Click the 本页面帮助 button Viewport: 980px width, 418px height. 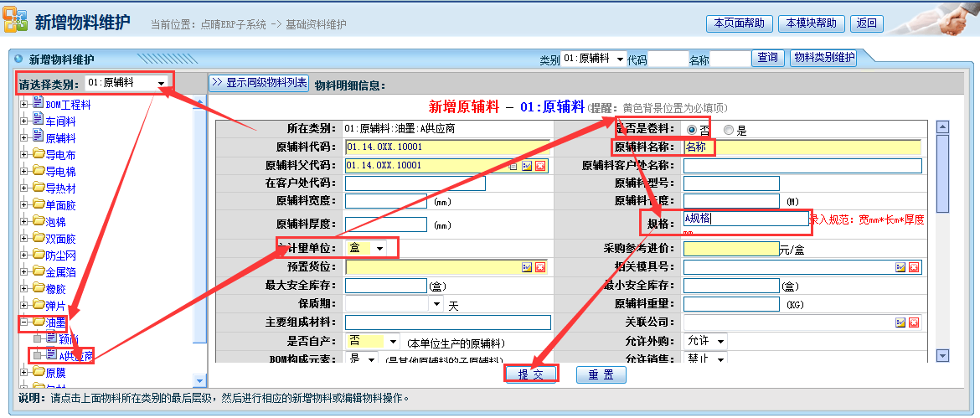click(x=739, y=23)
